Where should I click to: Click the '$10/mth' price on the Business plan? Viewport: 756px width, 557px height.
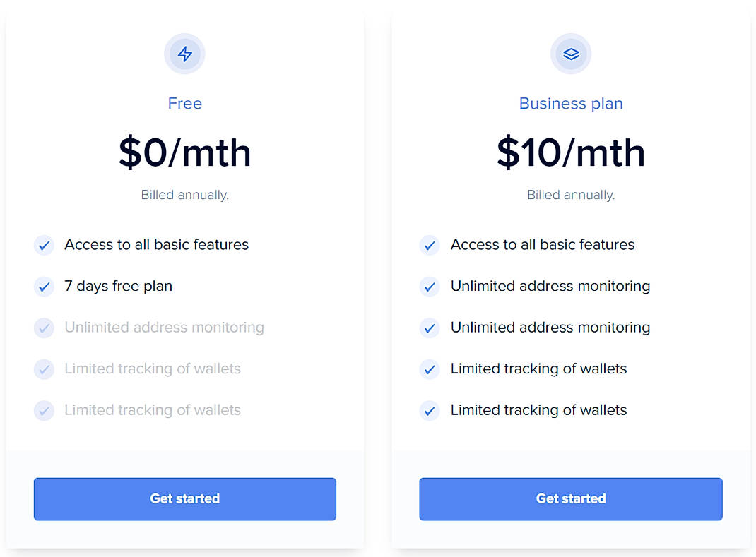point(570,152)
